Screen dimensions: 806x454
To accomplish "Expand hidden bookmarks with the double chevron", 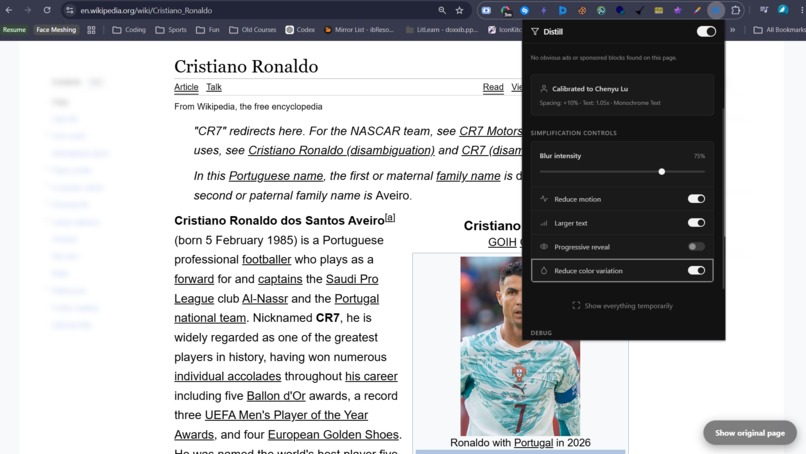I will point(732,30).
